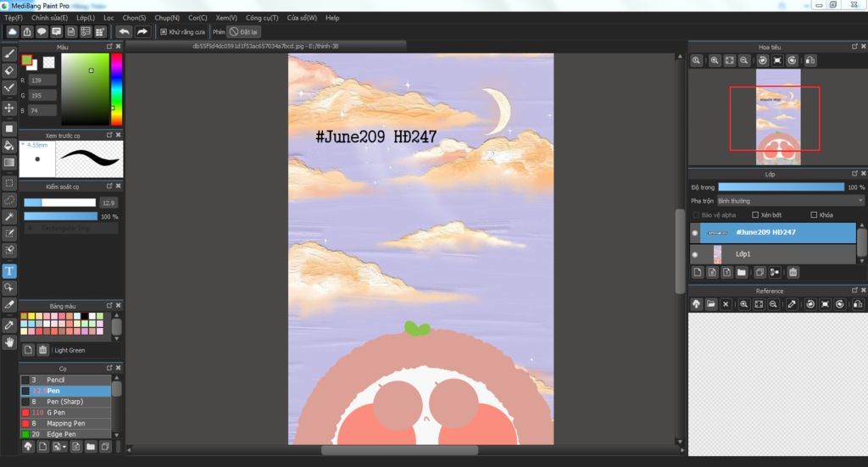This screenshot has height=467, width=868.
Task: Open brush folder icon in Cọ panel
Action: pos(90,447)
